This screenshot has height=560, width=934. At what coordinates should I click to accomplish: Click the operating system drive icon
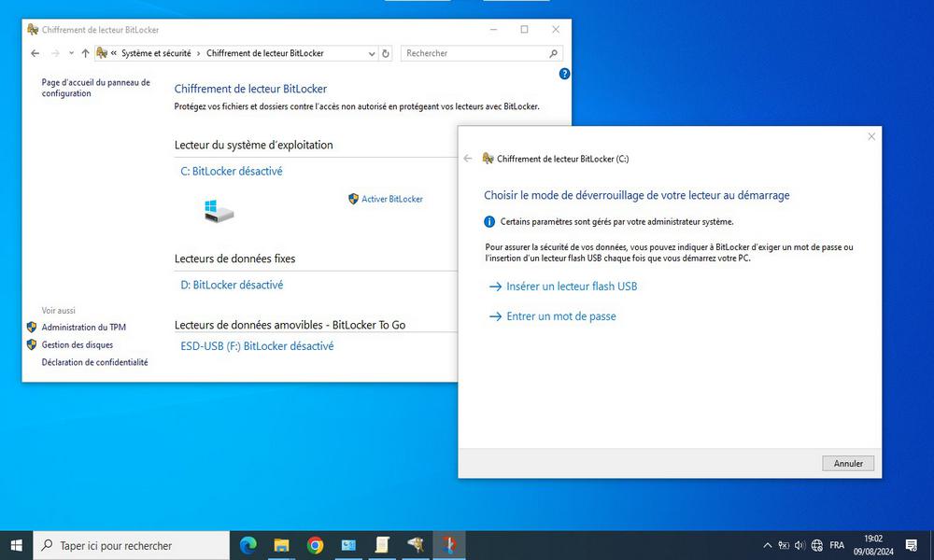pyautogui.click(x=219, y=212)
